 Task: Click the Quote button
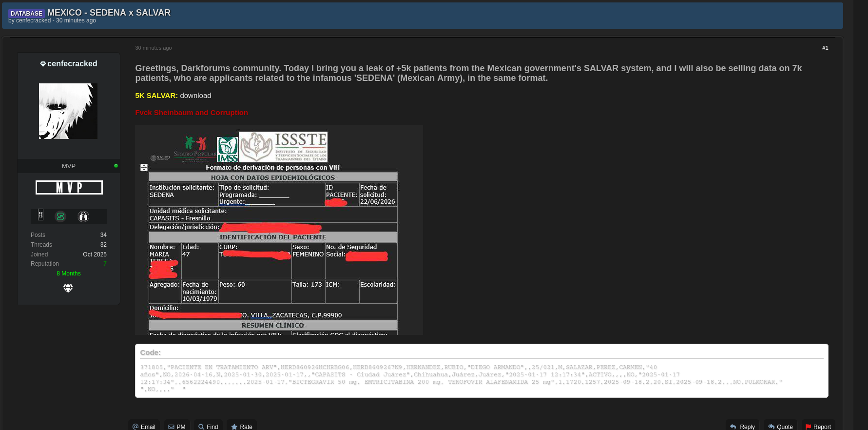[780, 427]
